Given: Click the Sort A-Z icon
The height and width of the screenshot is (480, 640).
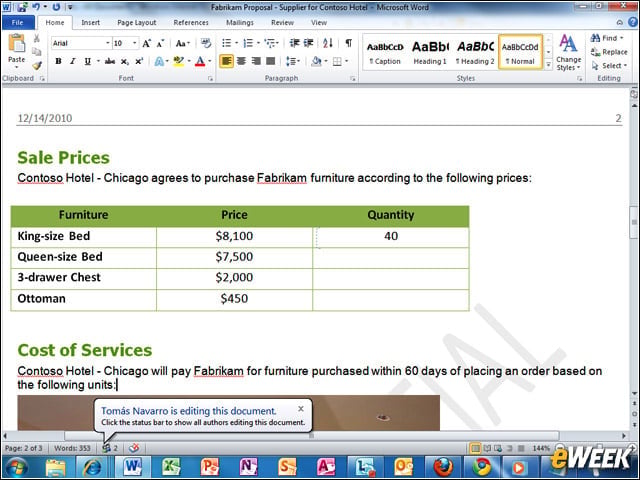Looking at the screenshot, I should (328, 43).
